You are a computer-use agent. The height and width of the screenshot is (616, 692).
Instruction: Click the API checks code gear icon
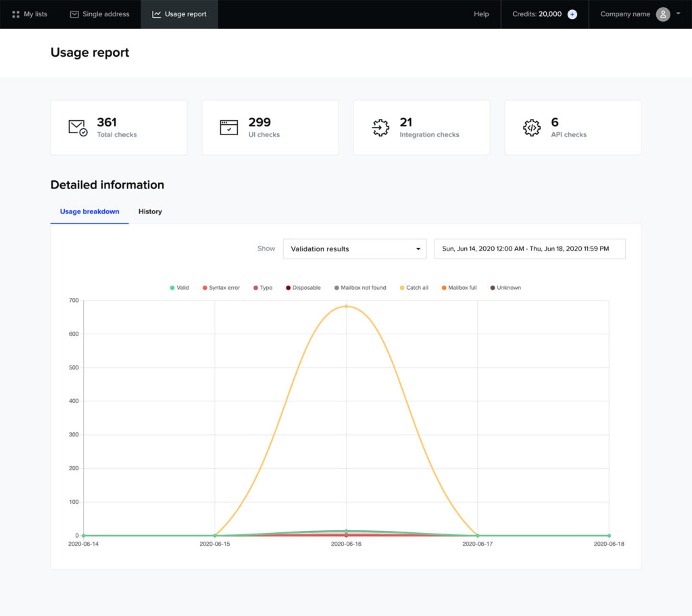click(532, 128)
